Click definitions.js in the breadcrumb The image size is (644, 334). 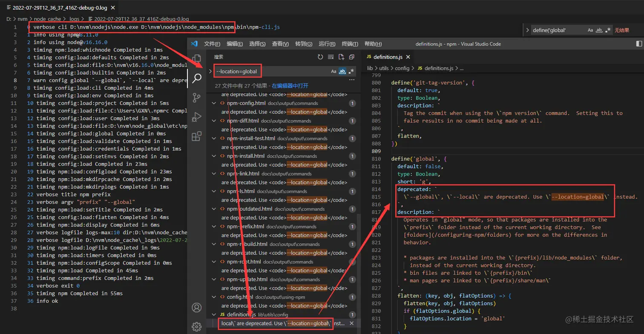click(x=439, y=68)
